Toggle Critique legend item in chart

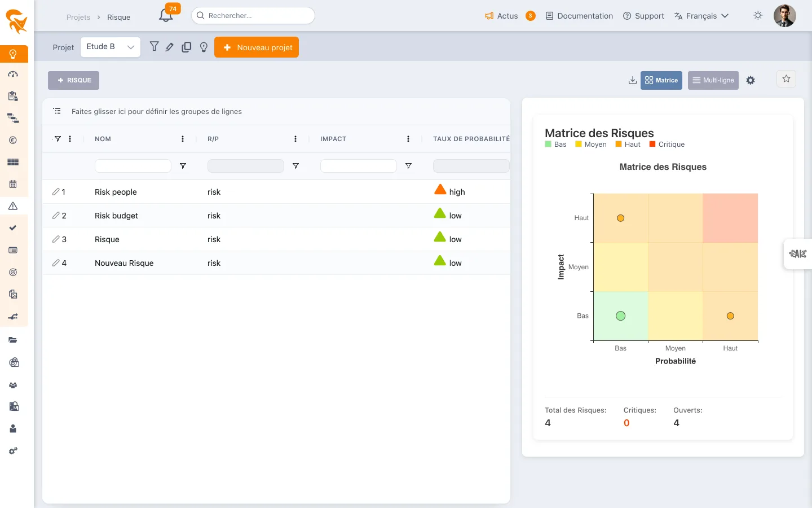(x=667, y=144)
